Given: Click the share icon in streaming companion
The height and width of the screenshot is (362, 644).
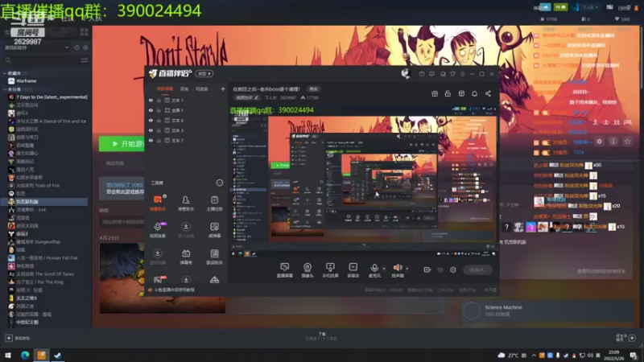Looking at the screenshot, I should pyautogui.click(x=488, y=93).
